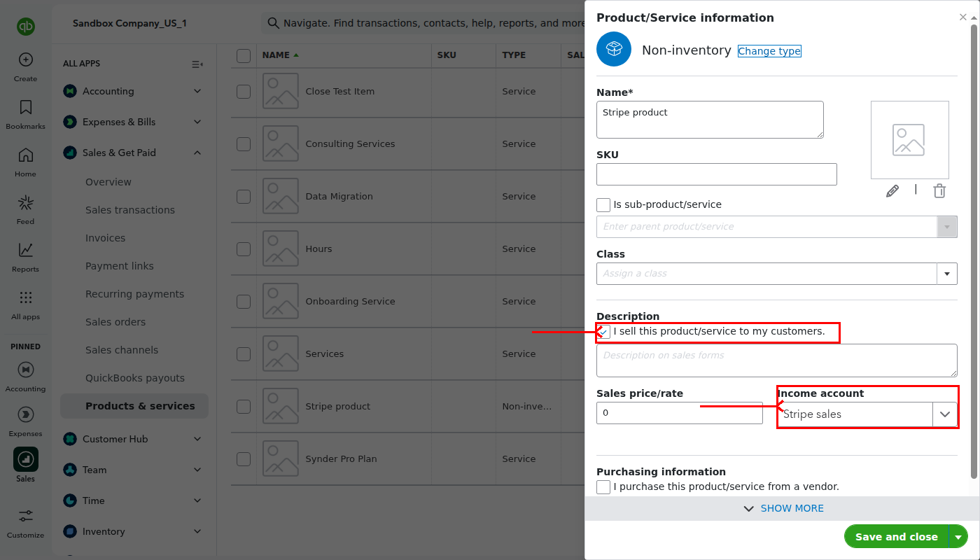The height and width of the screenshot is (560, 980).
Task: Open the parent product/service dropdown arrow
Action: [947, 227]
